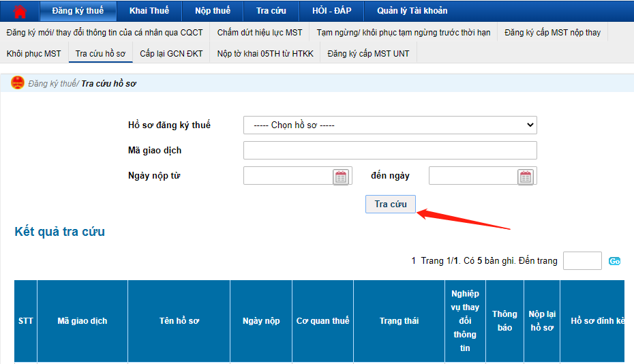This screenshot has height=364, width=634.
Task: Click the red home icon
Action: (x=20, y=12)
